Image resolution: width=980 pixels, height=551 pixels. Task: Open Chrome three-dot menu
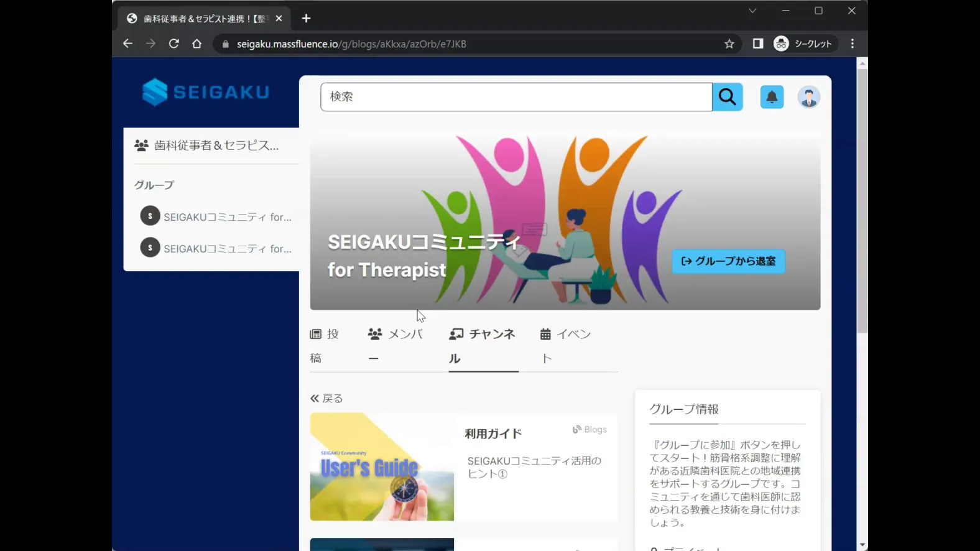tap(853, 44)
